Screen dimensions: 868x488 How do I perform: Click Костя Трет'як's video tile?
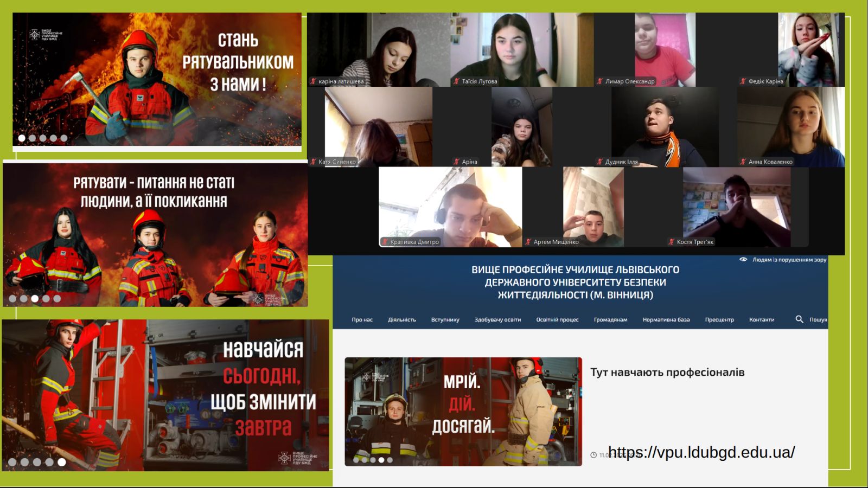click(737, 207)
